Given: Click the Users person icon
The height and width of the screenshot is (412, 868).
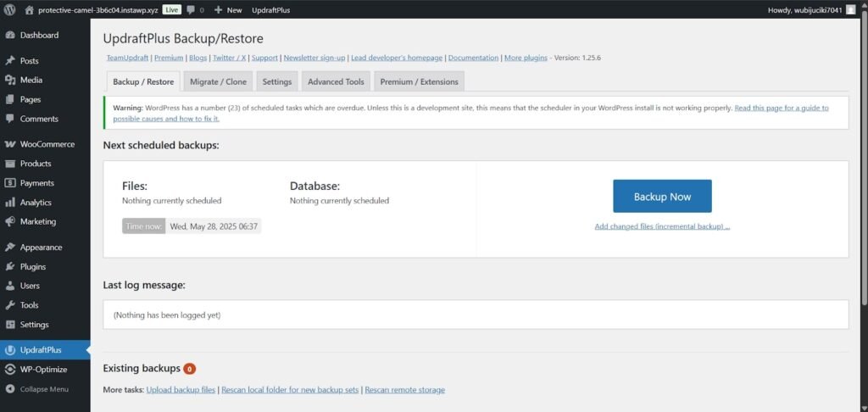Looking at the screenshot, I should tap(9, 286).
